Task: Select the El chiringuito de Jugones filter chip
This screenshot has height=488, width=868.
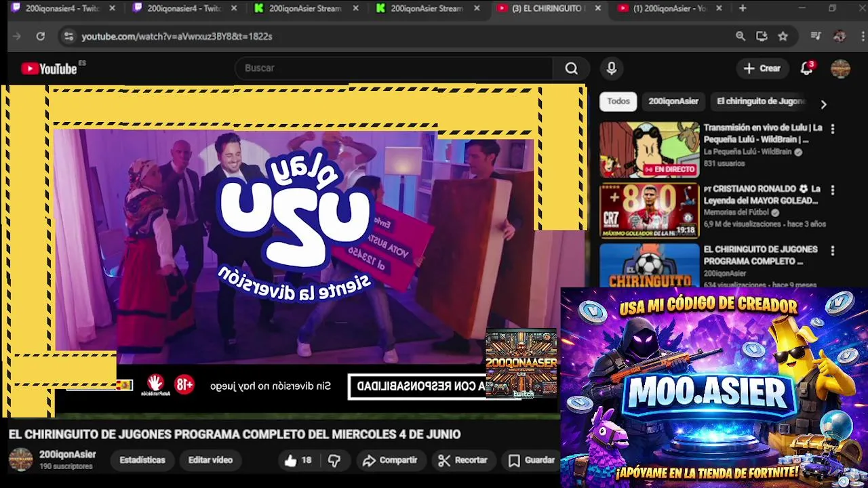Action: pos(761,101)
